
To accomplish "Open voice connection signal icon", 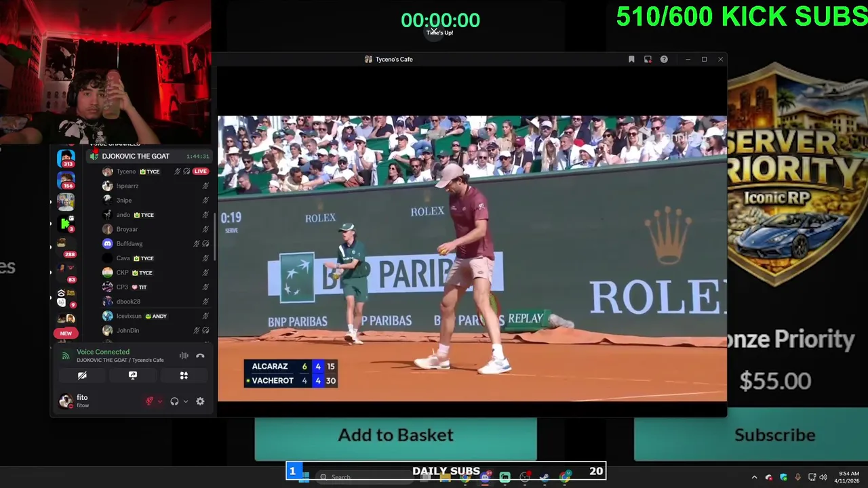I will point(66,356).
